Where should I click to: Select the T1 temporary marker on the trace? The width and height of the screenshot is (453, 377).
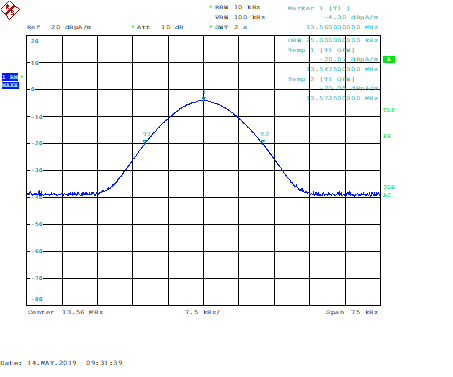(145, 142)
